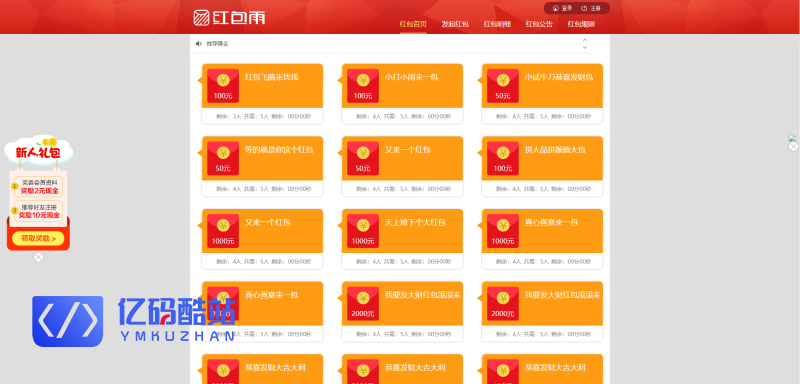Open the 小打小闹来一包 title
Viewport: 800px width, 384px height.
click(x=411, y=77)
